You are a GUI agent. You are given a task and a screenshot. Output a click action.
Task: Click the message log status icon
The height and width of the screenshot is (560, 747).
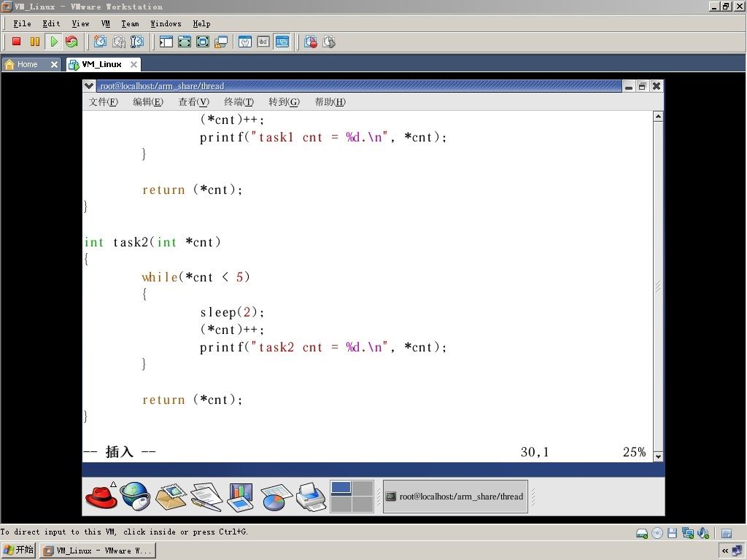tap(727, 533)
